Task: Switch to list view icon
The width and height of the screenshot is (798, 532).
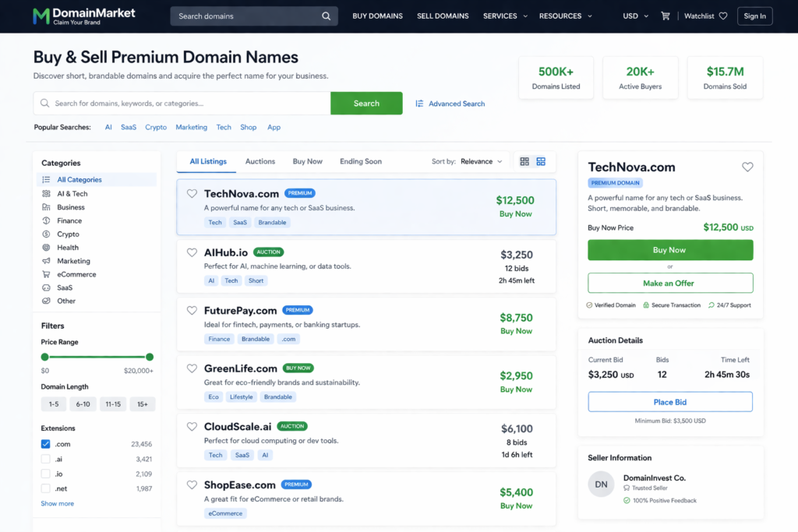Action: (x=541, y=161)
